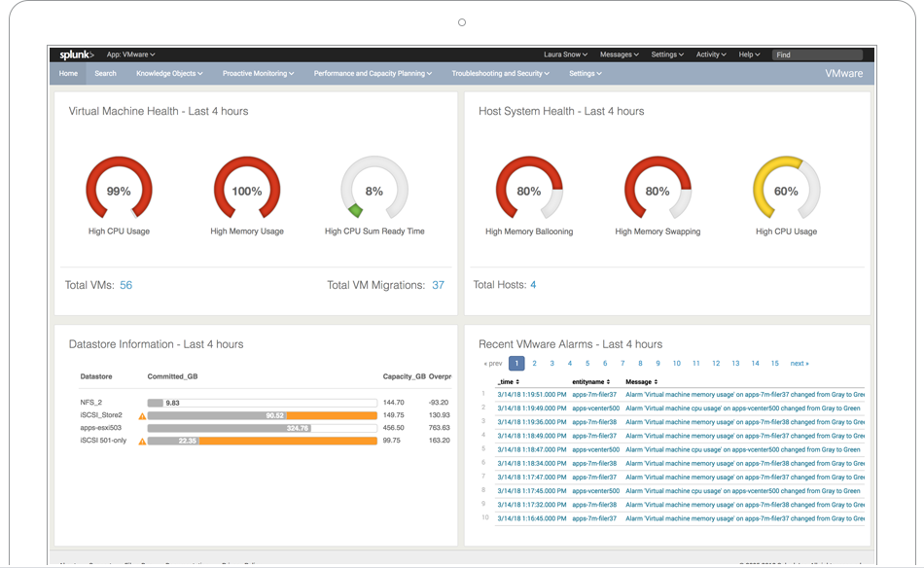Screen dimensions: 924x568
Task: Open the Proactive Monitoring menu
Action: click(x=258, y=74)
